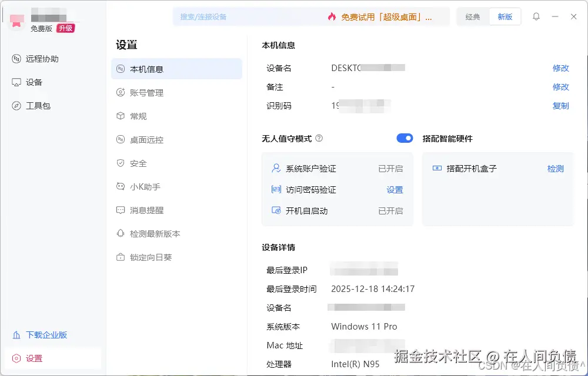This screenshot has width=588, height=376.
Task: Click the help icon beside 无人值守模式
Action: coord(318,138)
